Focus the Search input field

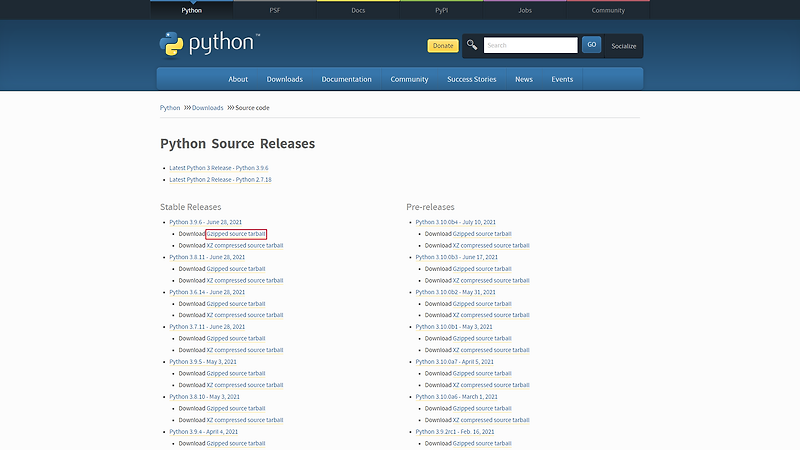[x=531, y=45]
